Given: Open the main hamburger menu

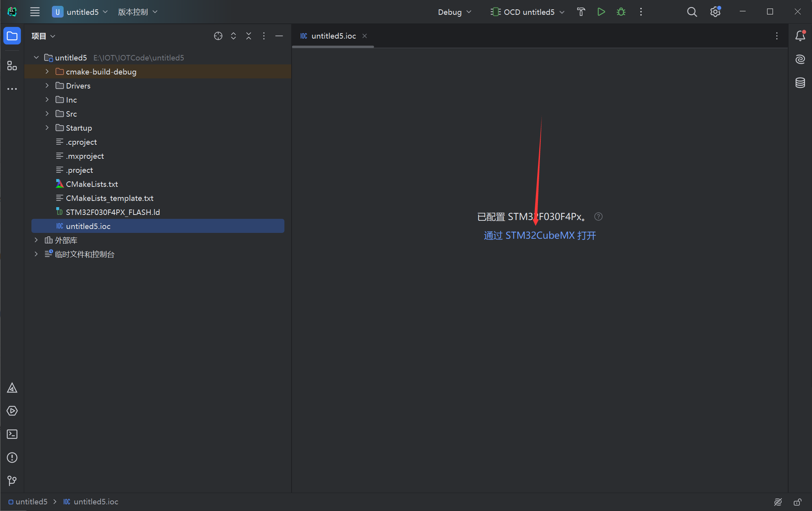Looking at the screenshot, I should click(35, 12).
